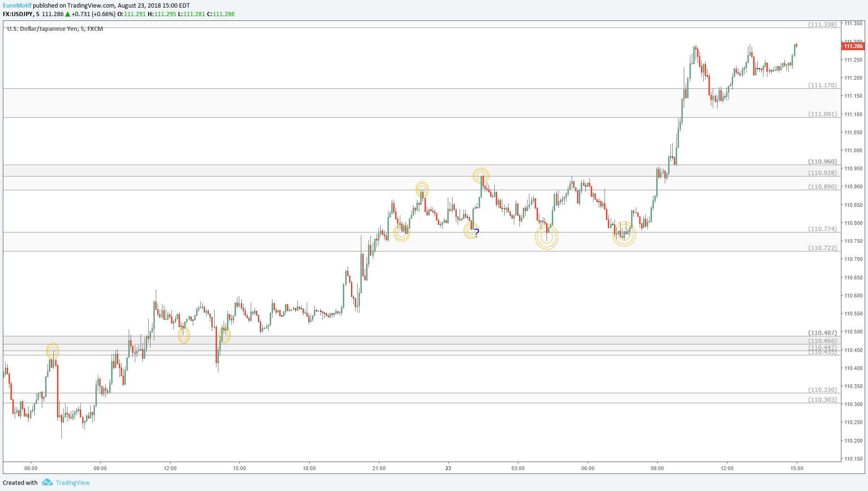Viewport: 868px width, 491px height.
Task: Open the TradingView link beside the logo
Action: tap(73, 483)
